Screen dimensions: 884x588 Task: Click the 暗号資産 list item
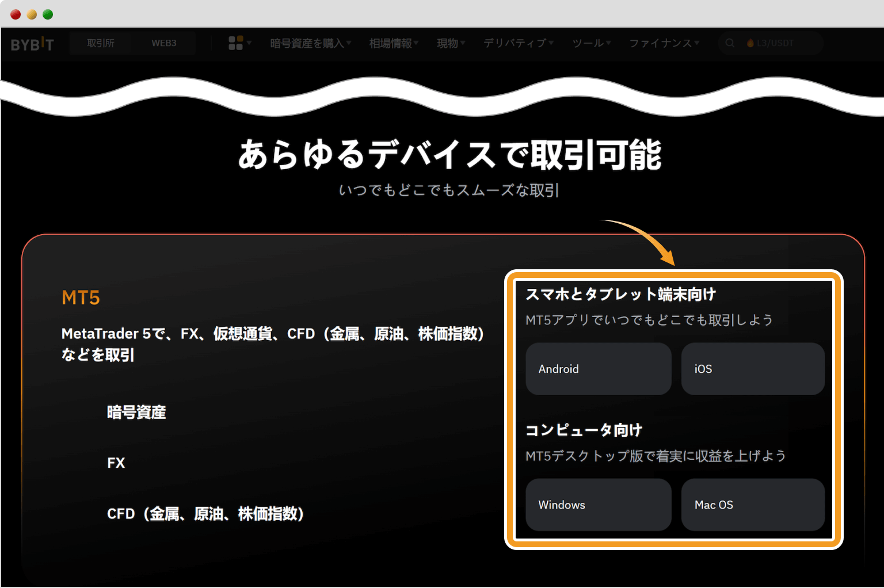[x=136, y=412]
